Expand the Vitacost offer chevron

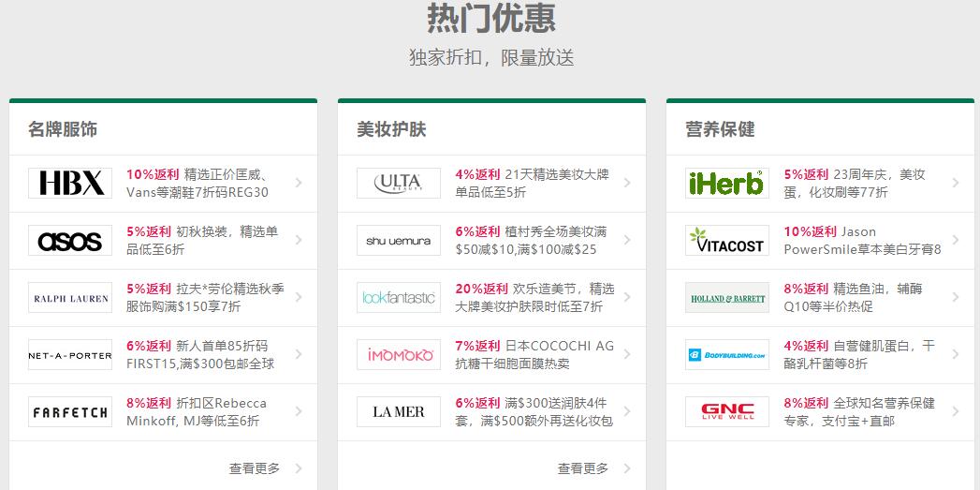(956, 240)
